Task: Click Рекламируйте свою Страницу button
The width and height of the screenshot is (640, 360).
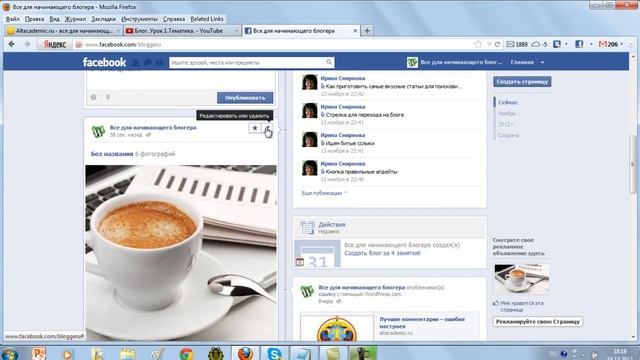Action: click(x=538, y=322)
